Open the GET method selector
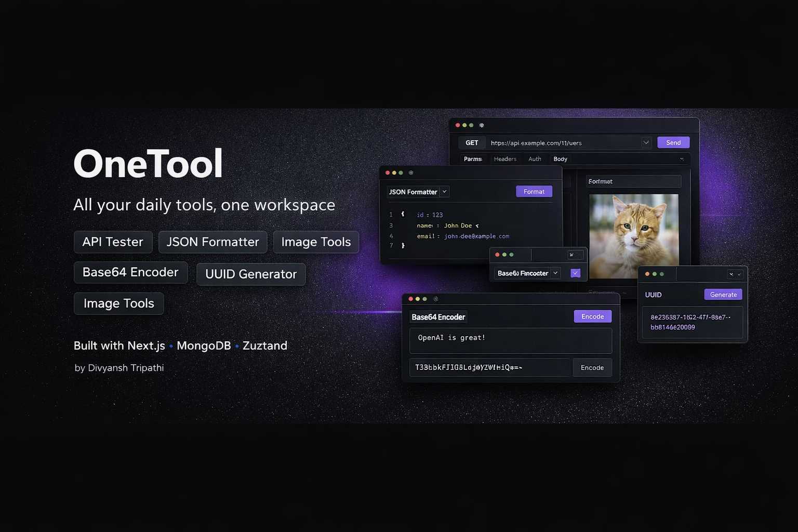 (x=472, y=143)
